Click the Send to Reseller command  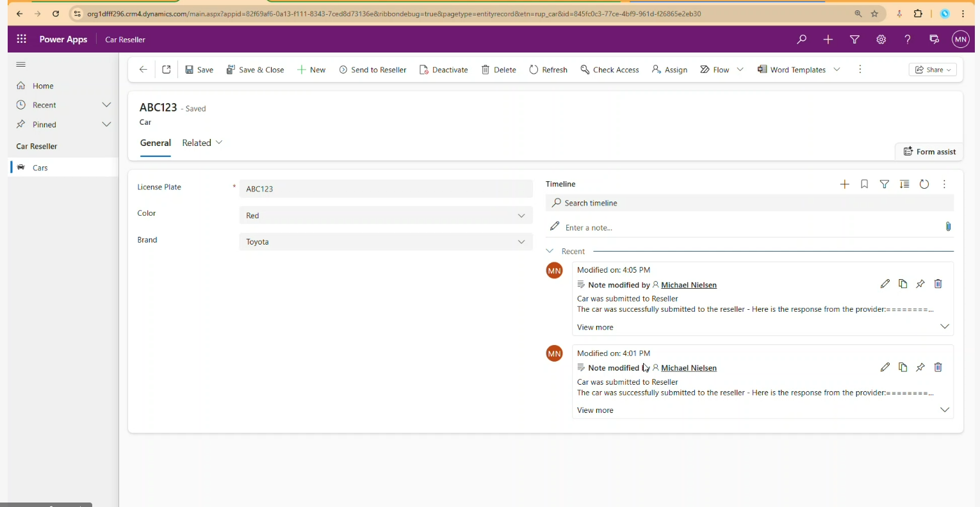coord(373,70)
